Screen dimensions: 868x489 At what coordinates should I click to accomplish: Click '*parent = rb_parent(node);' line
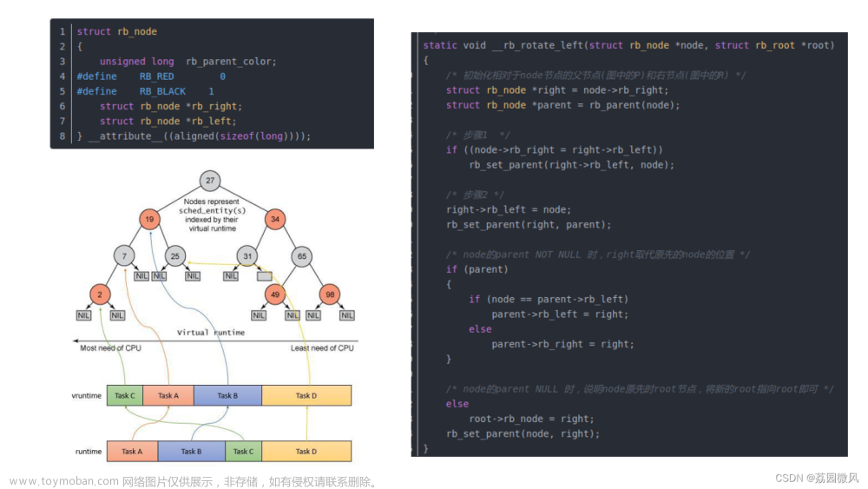(563, 105)
